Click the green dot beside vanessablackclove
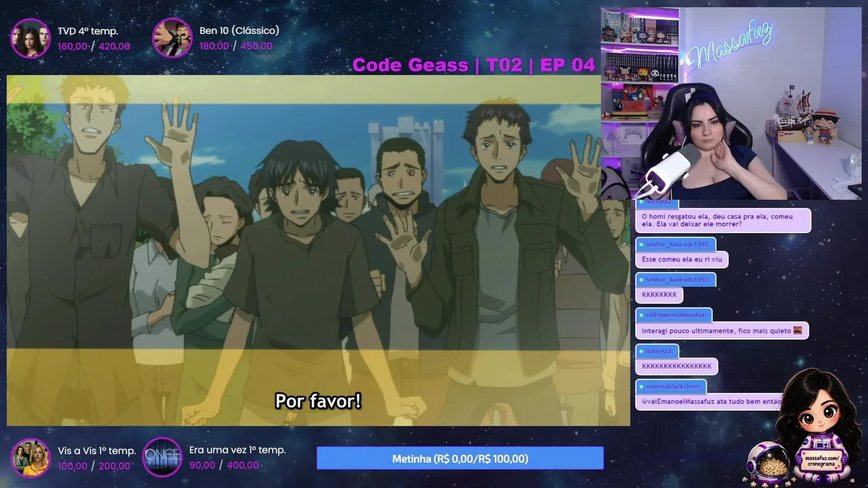868x488 pixels. point(642,386)
